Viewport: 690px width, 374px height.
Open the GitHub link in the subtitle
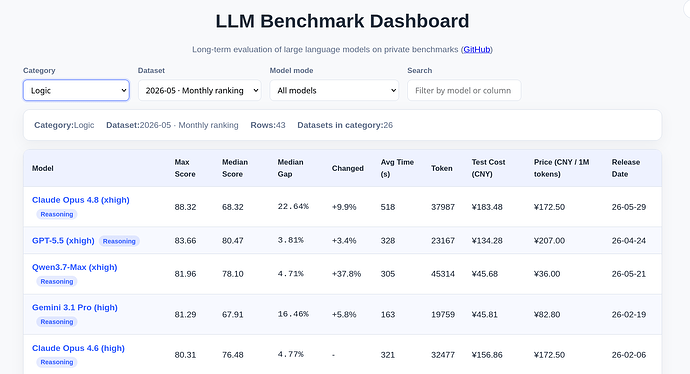477,49
